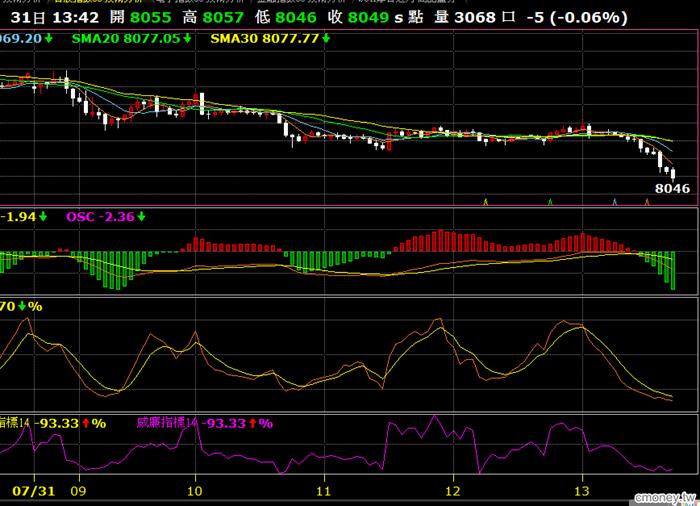The height and width of the screenshot is (506, 700).
Task: Click the orange SMA marker arrow under the price chart
Action: [x=647, y=202]
